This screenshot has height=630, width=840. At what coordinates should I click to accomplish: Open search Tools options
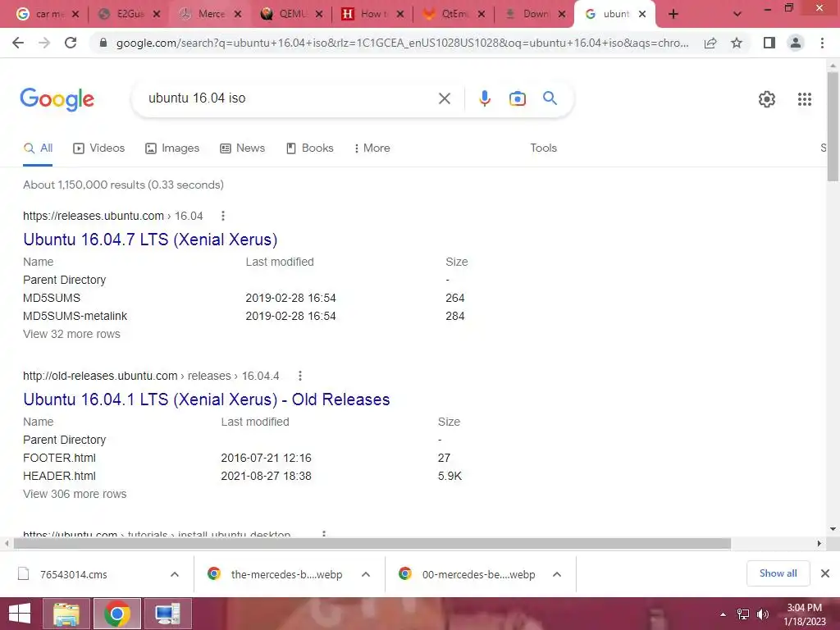(543, 148)
